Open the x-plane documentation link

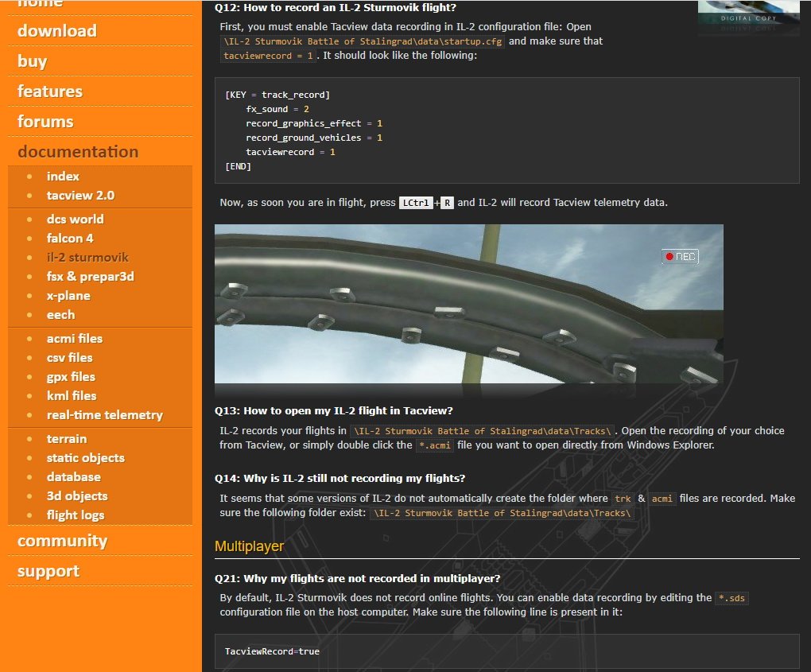click(x=68, y=296)
